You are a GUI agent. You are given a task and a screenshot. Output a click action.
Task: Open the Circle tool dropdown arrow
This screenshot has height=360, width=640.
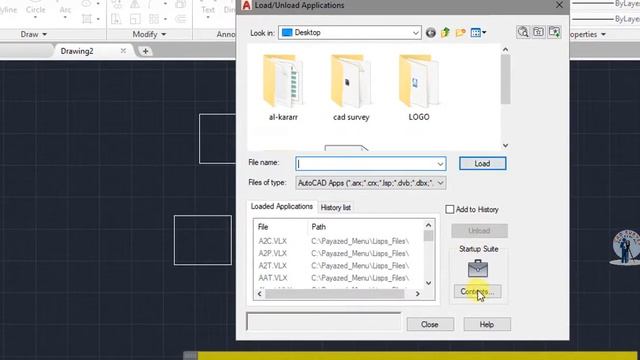pos(36,18)
